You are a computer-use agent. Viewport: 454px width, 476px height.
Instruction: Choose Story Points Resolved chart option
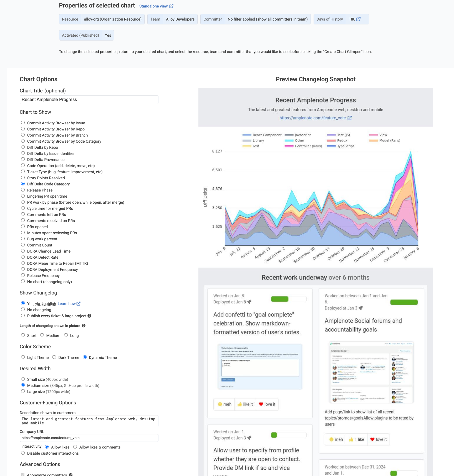(x=23, y=178)
